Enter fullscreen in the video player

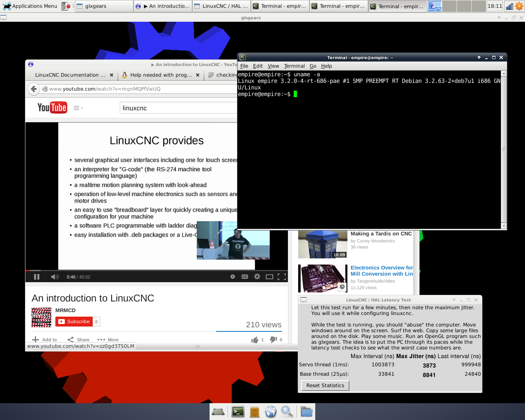tap(282, 277)
